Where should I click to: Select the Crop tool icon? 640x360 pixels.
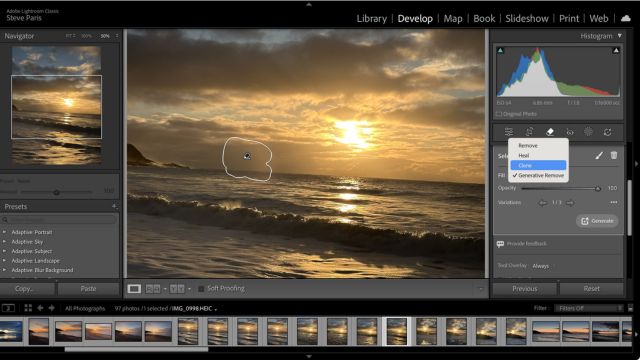coord(529,132)
